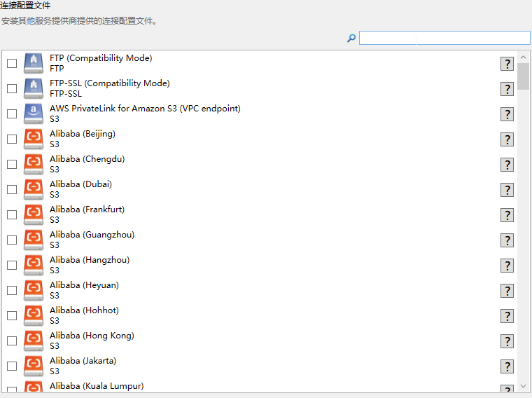
Task: Click the magnifier search icon
Action: tap(351, 38)
